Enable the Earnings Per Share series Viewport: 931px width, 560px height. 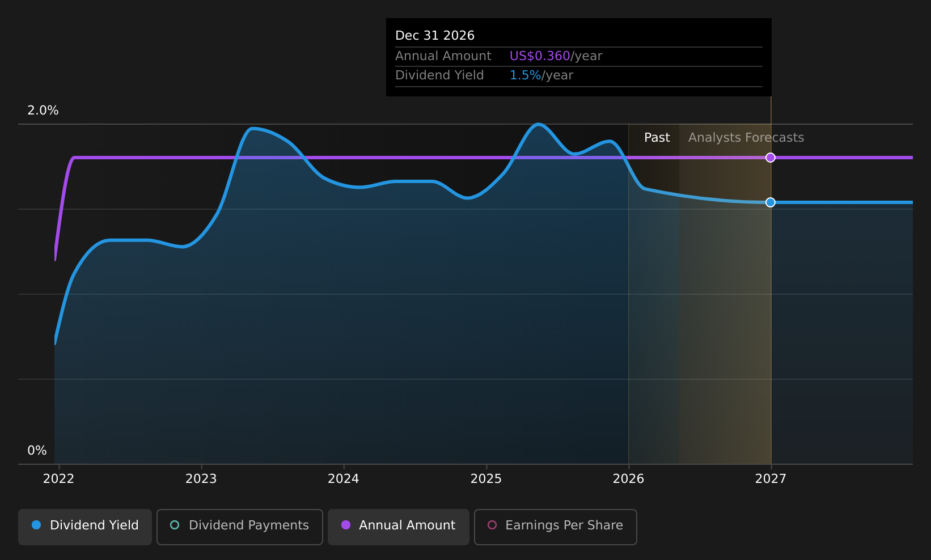556,527
